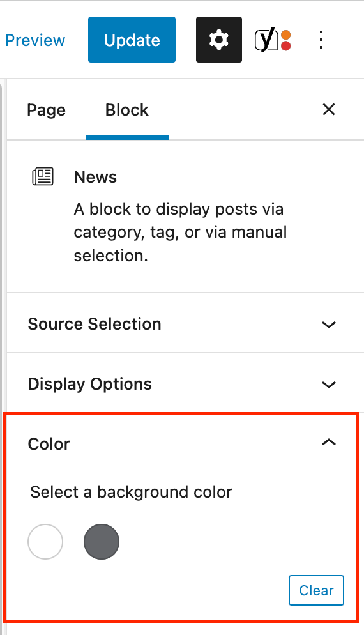364x635 pixels.
Task: Collapse the Color panel with the up chevron
Action: [x=329, y=442]
